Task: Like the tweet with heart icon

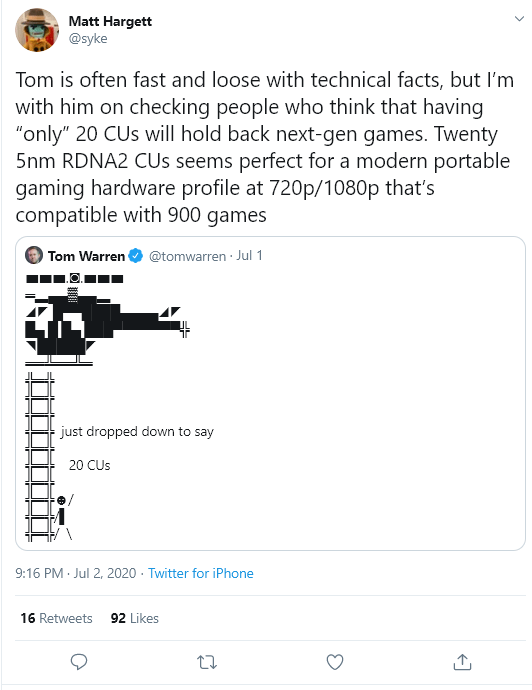Action: (x=335, y=662)
